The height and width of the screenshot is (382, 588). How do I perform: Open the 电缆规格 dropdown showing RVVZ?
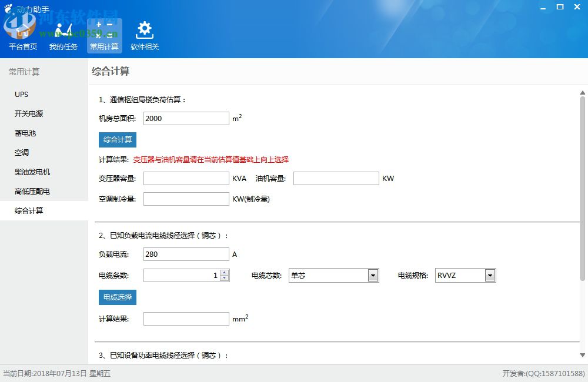tap(489, 275)
